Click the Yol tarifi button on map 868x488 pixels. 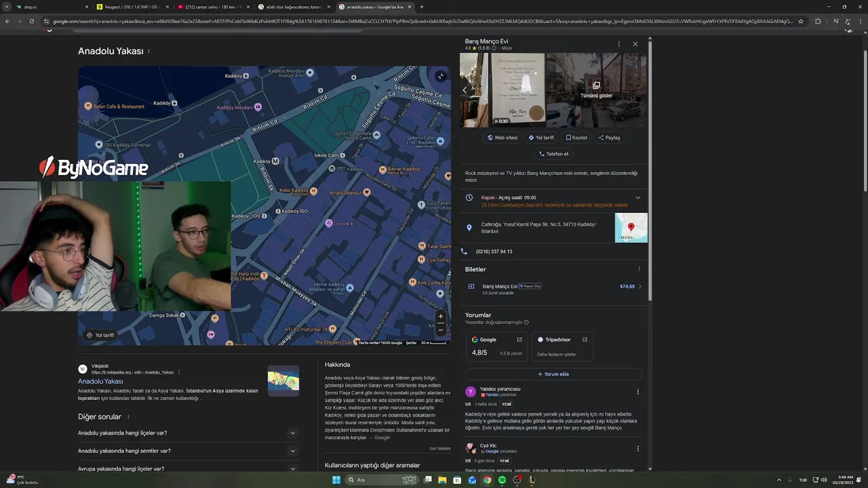(x=100, y=335)
